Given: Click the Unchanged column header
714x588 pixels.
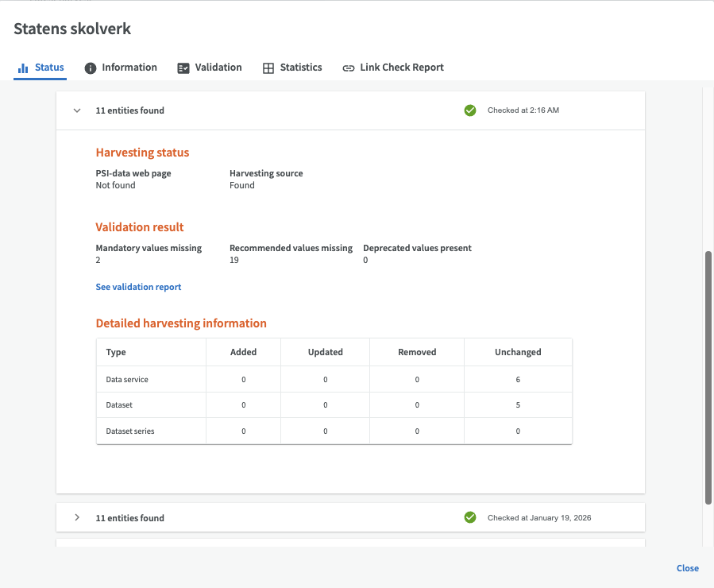Looking at the screenshot, I should pyautogui.click(x=518, y=352).
